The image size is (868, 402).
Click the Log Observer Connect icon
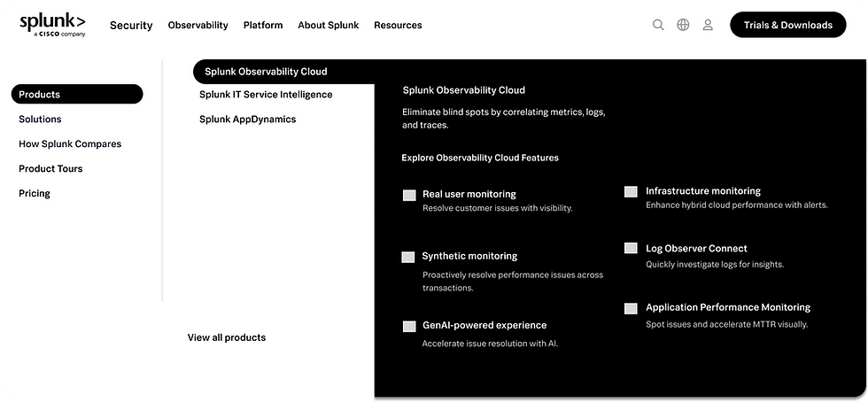click(x=631, y=249)
